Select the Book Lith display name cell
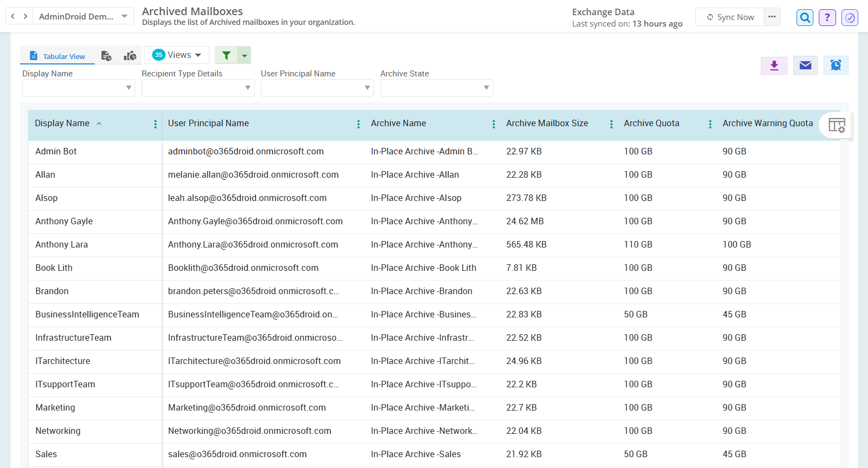Screen dimensions: 868x468 click(x=54, y=268)
